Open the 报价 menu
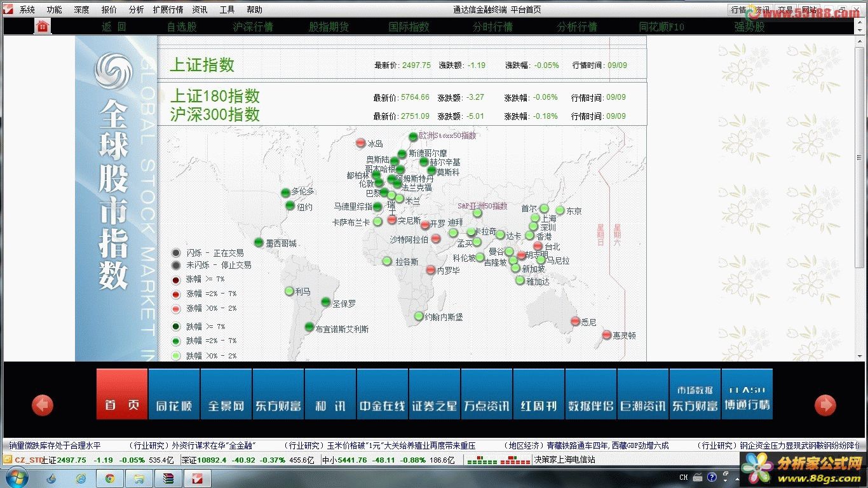Screen dimensions: 868x488 [109, 10]
